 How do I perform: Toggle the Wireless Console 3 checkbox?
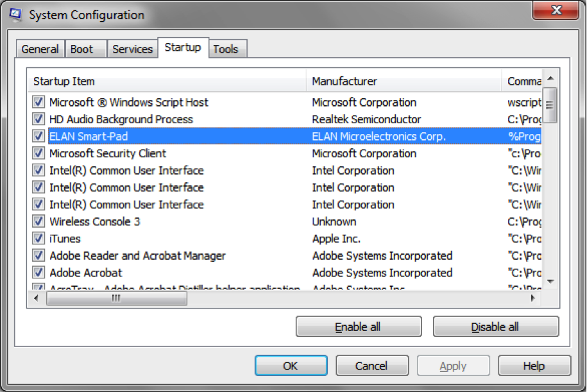[x=38, y=222]
